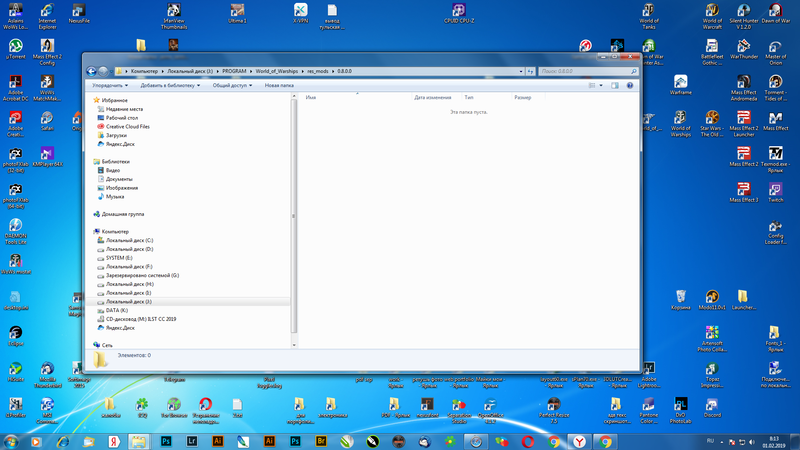Open the WarThunder desktop shortcut
The height and width of the screenshot is (450, 800).
point(743,50)
